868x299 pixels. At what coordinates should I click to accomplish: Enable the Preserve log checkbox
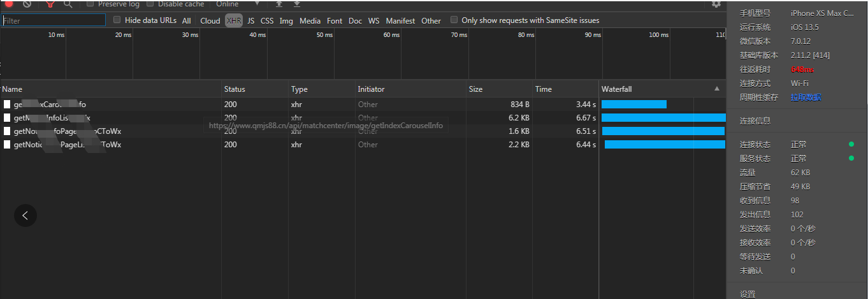tap(90, 4)
